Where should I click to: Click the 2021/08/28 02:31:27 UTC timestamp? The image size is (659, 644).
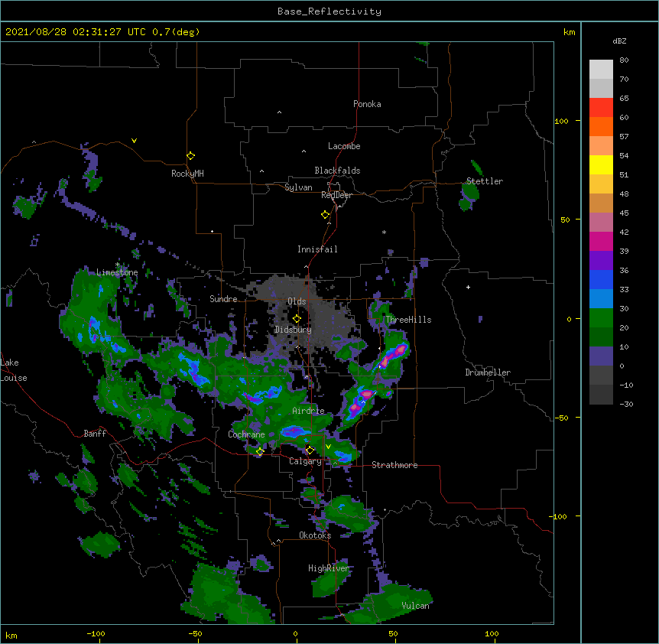coord(75,32)
